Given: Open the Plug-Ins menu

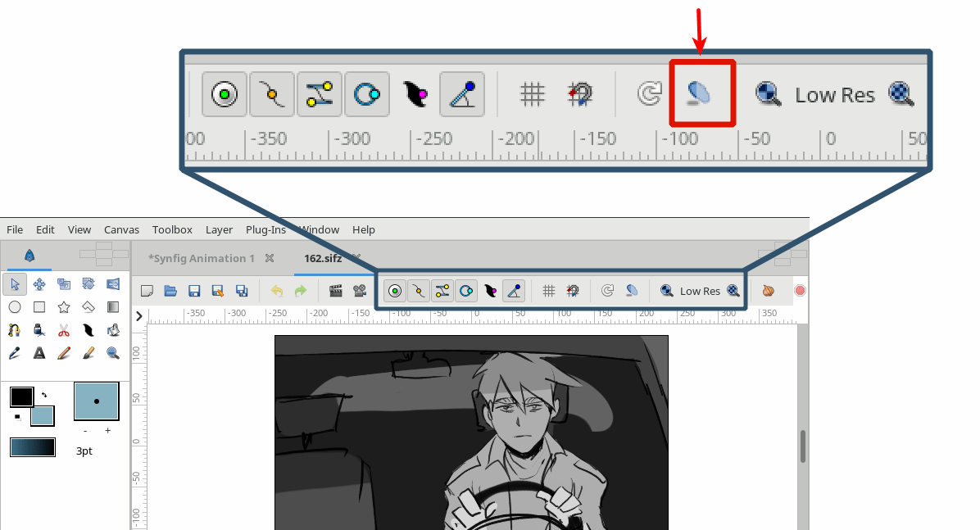Looking at the screenshot, I should pos(265,229).
